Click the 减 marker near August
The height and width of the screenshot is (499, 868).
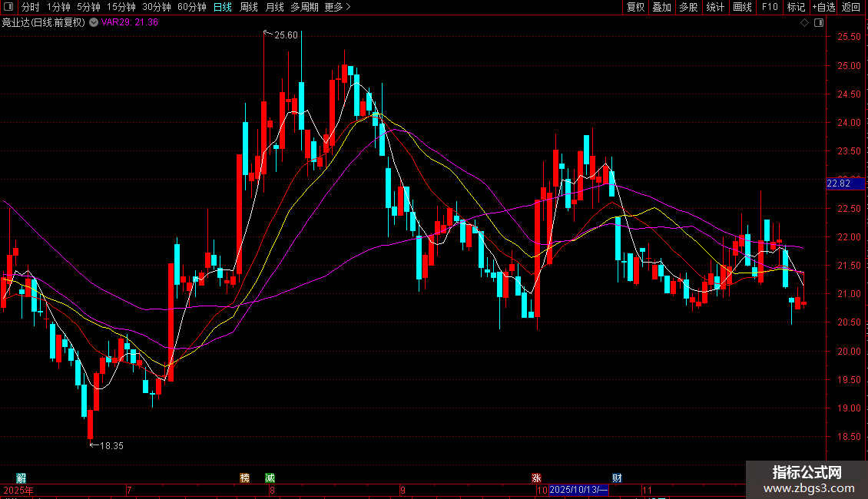(270, 478)
